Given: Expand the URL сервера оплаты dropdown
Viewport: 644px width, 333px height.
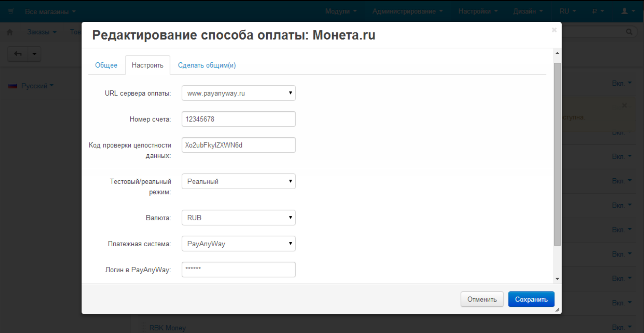Looking at the screenshot, I should point(238,93).
